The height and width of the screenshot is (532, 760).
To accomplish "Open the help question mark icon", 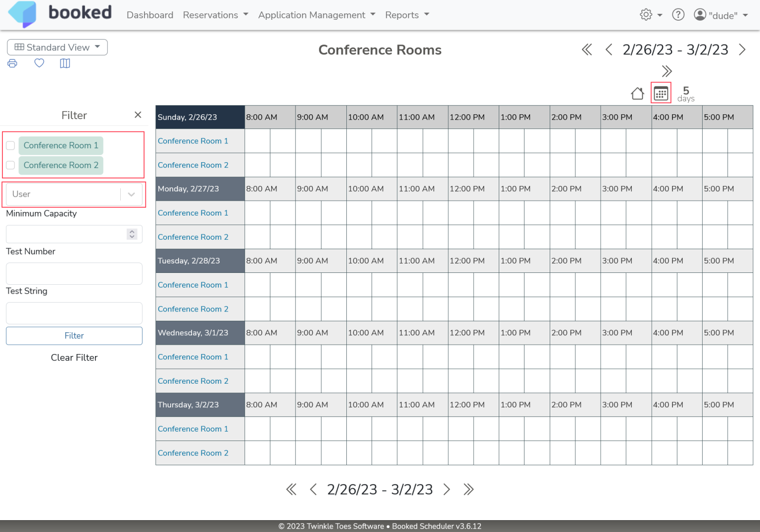I will click(x=678, y=15).
